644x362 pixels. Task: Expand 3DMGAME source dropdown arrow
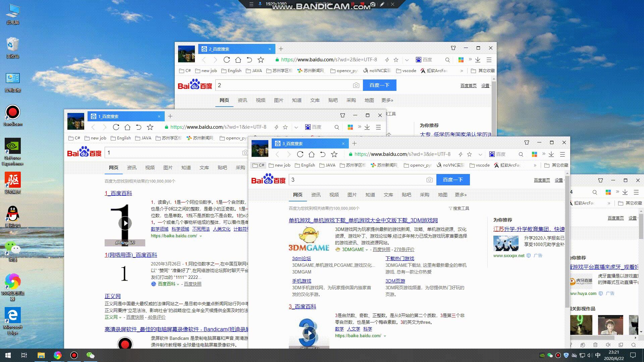pyautogui.click(x=367, y=250)
